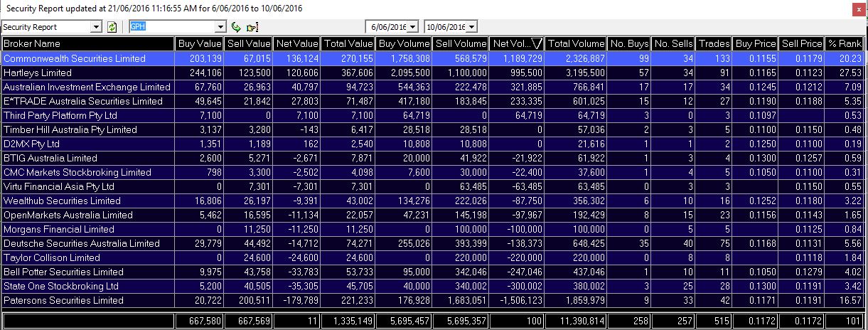This screenshot has width=868, height=330.
Task: Click State One net value -35,305
Action: [303, 286]
